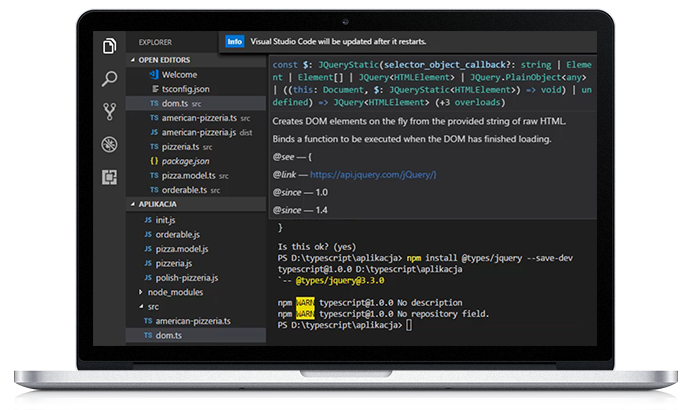Click the EXPLORER panel title
The image size is (695, 410).
point(155,42)
